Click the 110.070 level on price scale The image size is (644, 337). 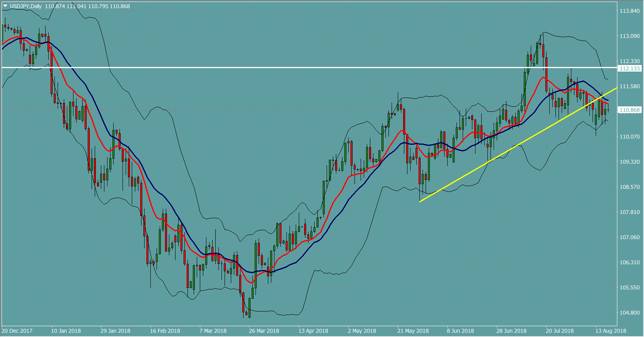pyautogui.click(x=629, y=137)
